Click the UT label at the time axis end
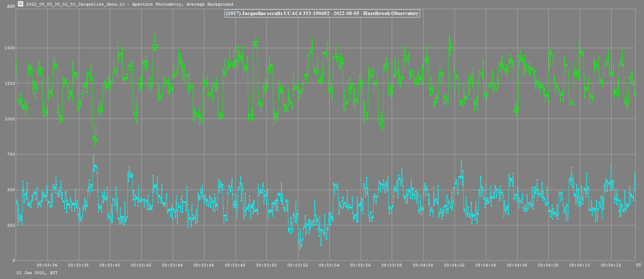 (x=638, y=265)
